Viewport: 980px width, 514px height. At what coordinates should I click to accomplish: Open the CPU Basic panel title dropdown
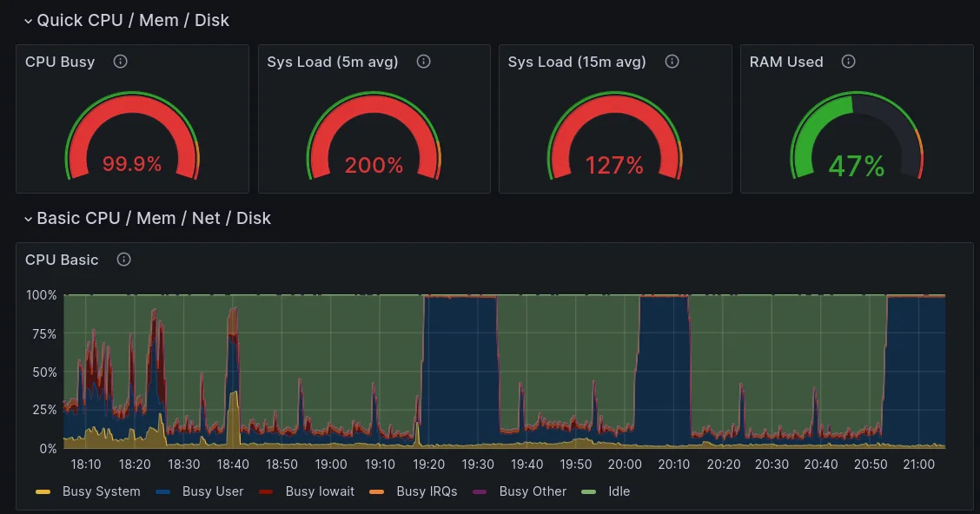pyautogui.click(x=62, y=260)
